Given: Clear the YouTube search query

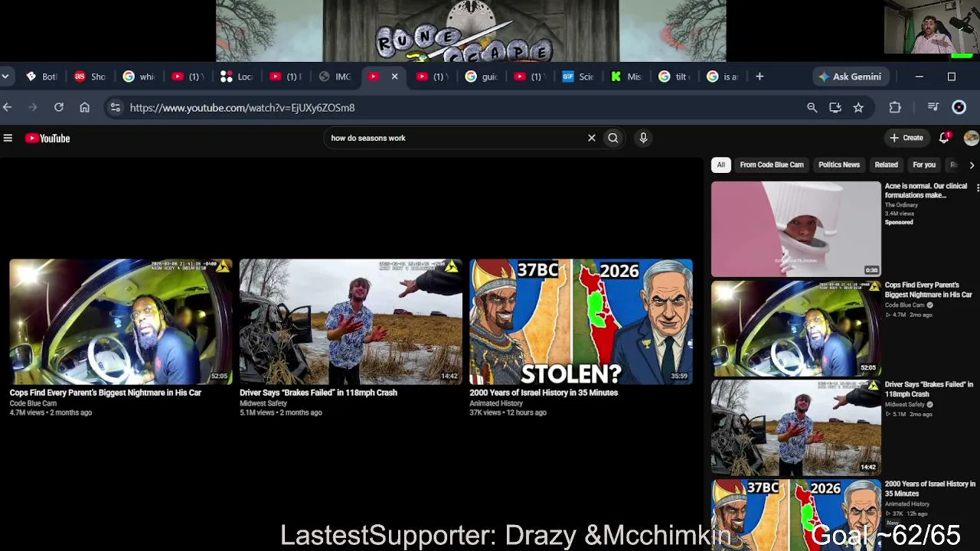Looking at the screenshot, I should 591,138.
